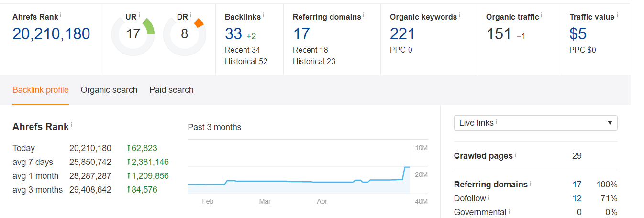Click the Feb label on chart axis
This screenshot has width=644, height=218.
208,201
